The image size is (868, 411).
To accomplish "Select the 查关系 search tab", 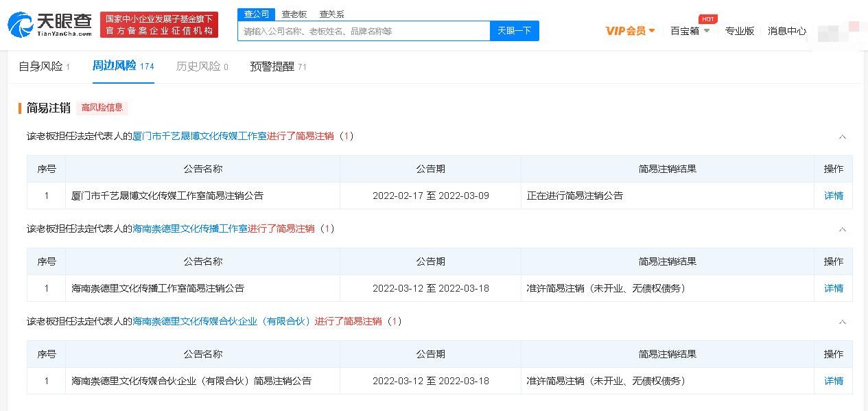I will point(332,14).
